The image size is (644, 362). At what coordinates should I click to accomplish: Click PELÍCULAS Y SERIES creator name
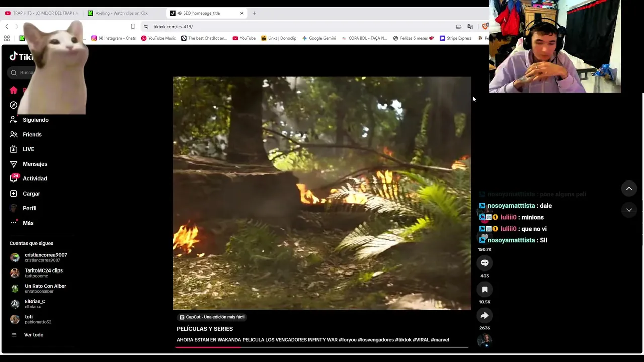[x=205, y=329]
